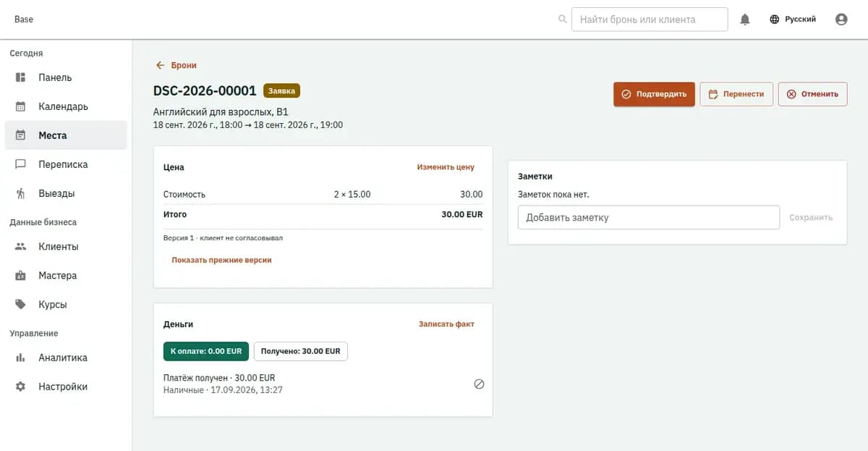
Task: Click the Отменить button
Action: [812, 94]
